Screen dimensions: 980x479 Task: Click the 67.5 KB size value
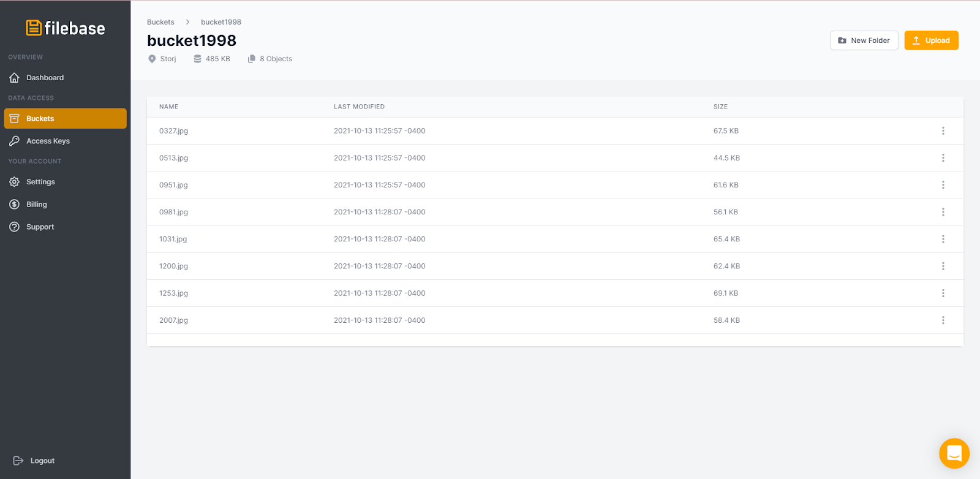click(x=726, y=131)
